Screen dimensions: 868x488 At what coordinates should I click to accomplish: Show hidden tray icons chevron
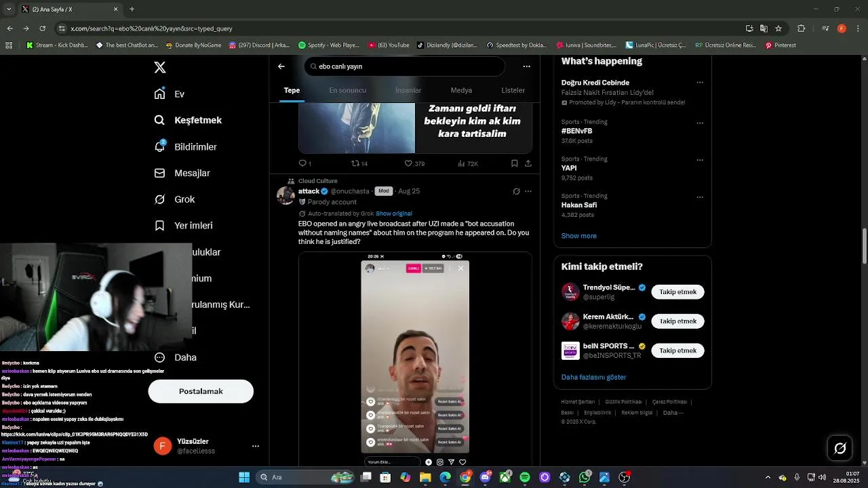point(768,477)
